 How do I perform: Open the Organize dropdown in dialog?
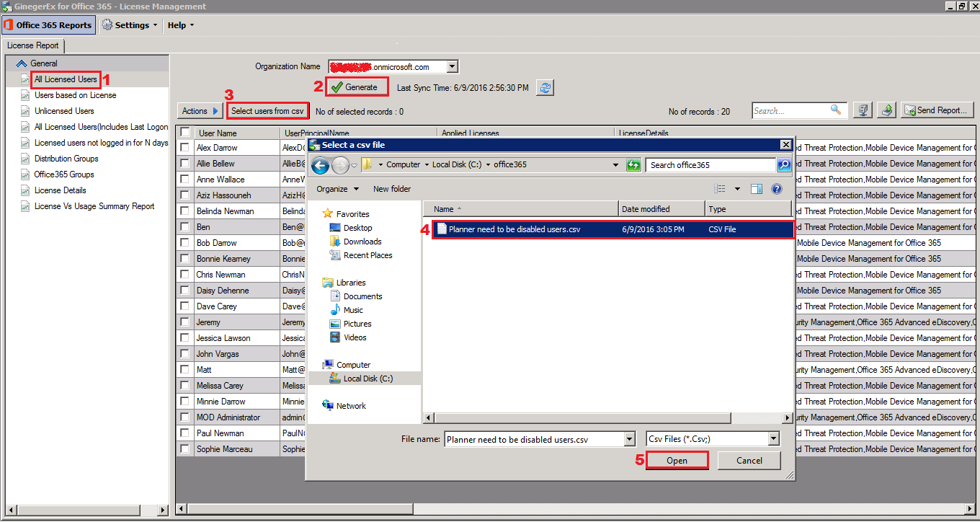coord(338,189)
